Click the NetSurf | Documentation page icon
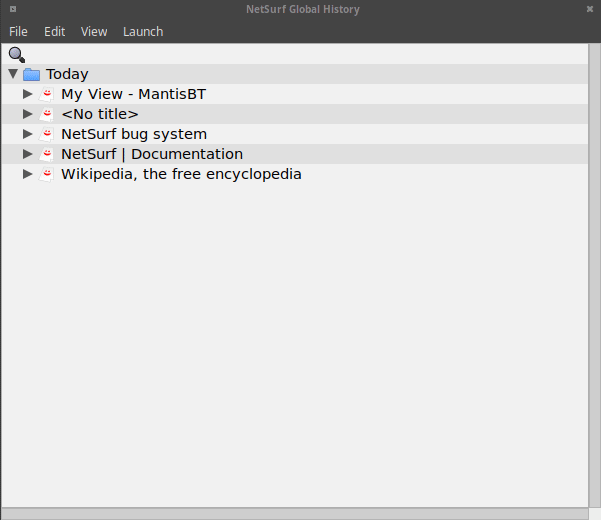 (46, 154)
